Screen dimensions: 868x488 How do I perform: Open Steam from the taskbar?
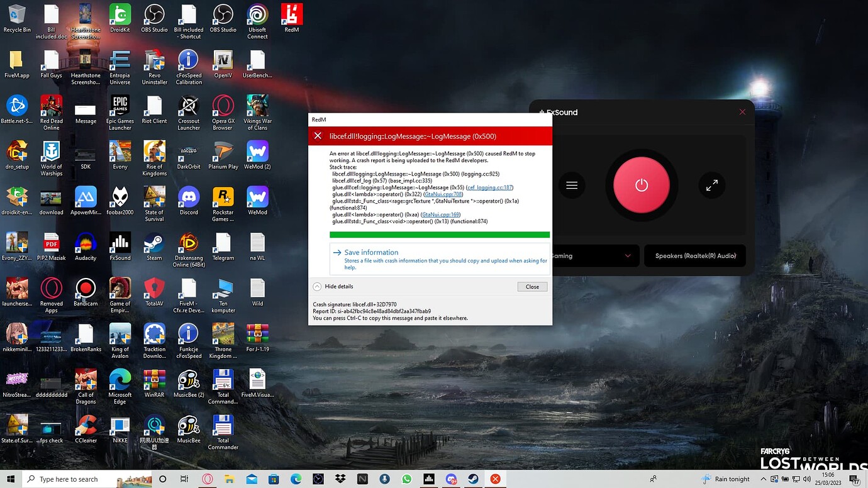pyautogui.click(x=473, y=479)
